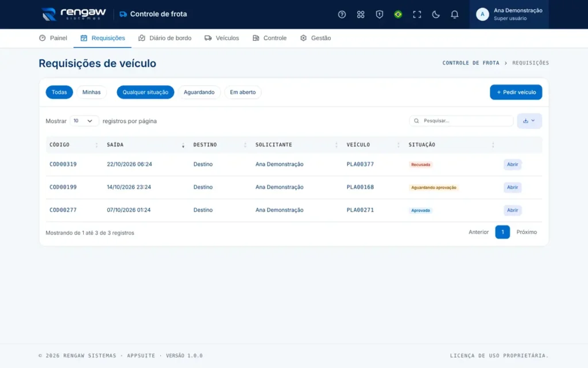The image size is (588, 368).
Task: Click page 1 pagination button
Action: coord(502,232)
